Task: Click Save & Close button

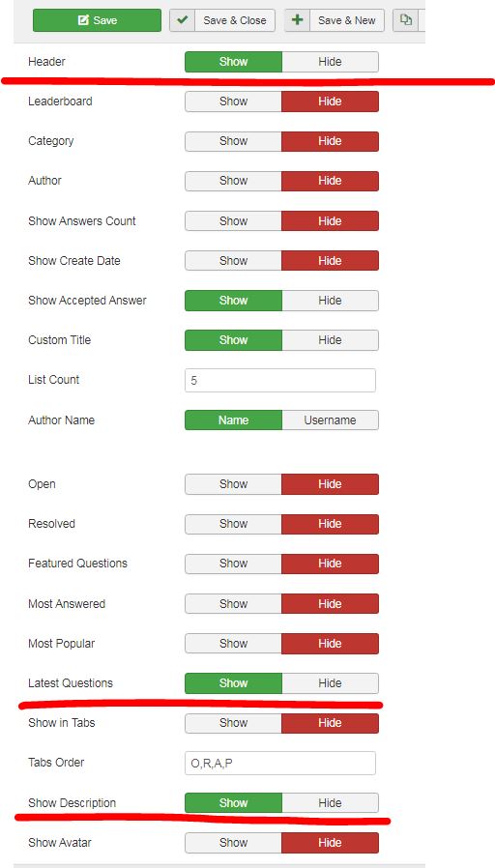Action: click(x=222, y=20)
